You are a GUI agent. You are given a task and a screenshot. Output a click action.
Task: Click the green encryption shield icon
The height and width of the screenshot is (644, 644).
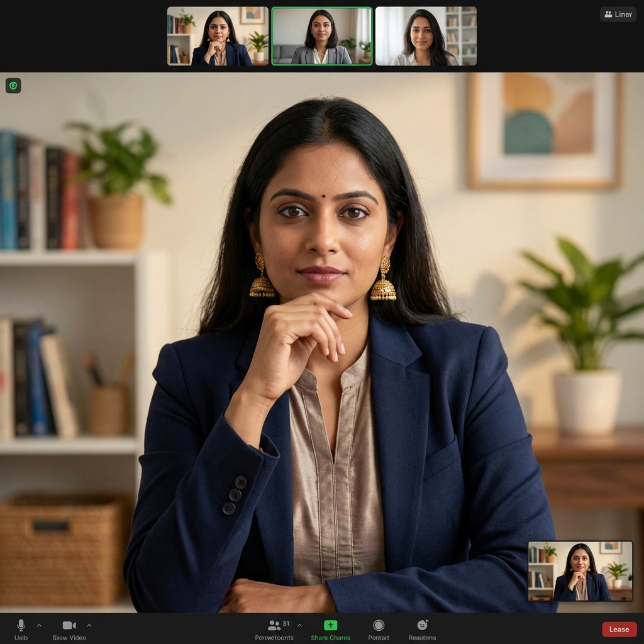(x=13, y=86)
